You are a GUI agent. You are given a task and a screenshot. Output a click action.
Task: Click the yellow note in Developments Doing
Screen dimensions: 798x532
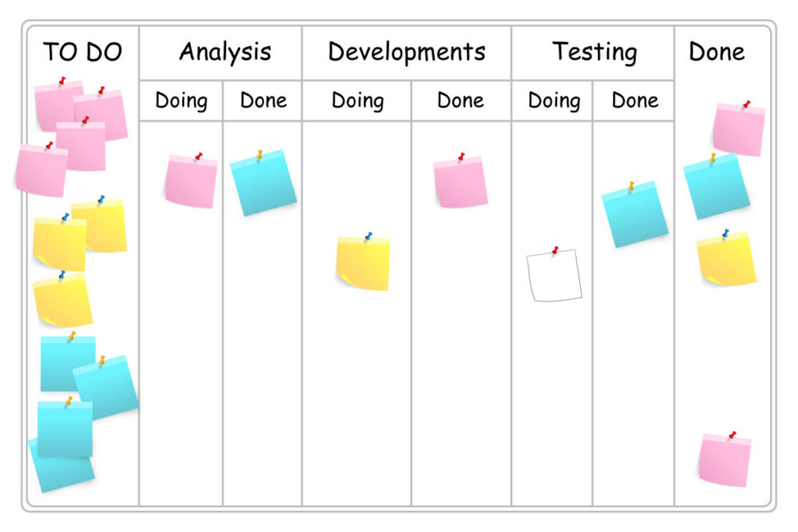click(x=363, y=264)
